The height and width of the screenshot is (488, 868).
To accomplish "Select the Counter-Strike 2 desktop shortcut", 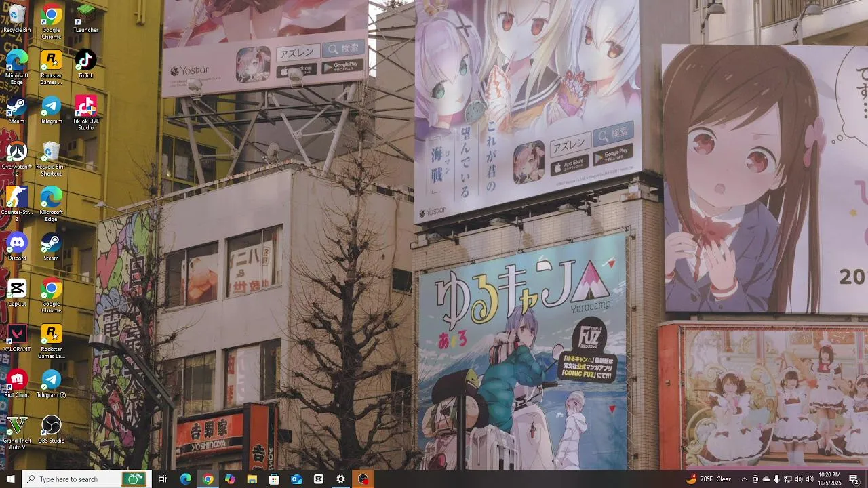I will tap(17, 204).
